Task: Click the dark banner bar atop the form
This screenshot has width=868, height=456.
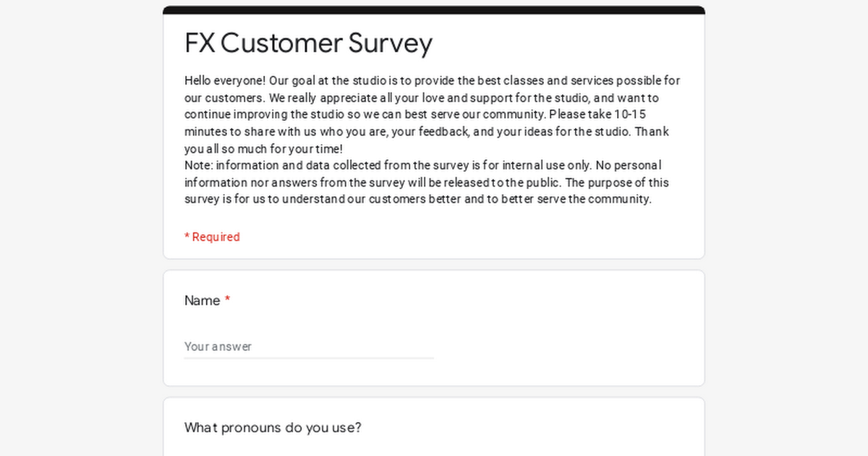Action: (x=434, y=10)
